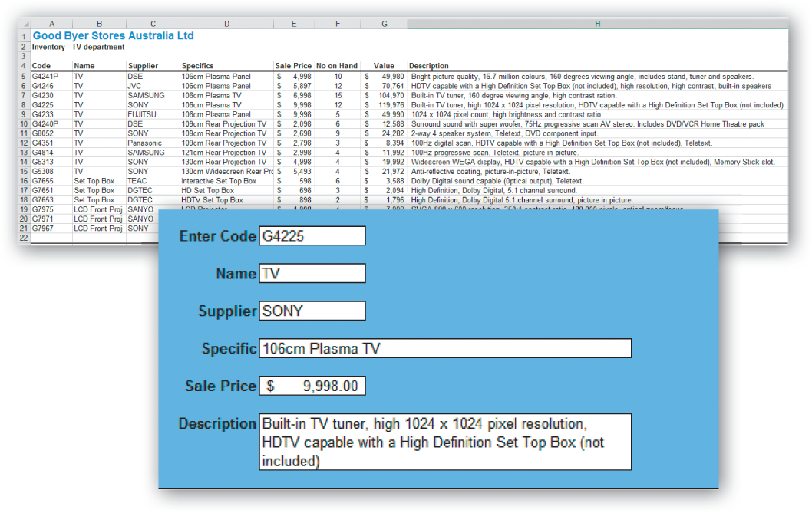812x513 pixels.
Task: Click the Description text box in the form
Action: (x=445, y=442)
